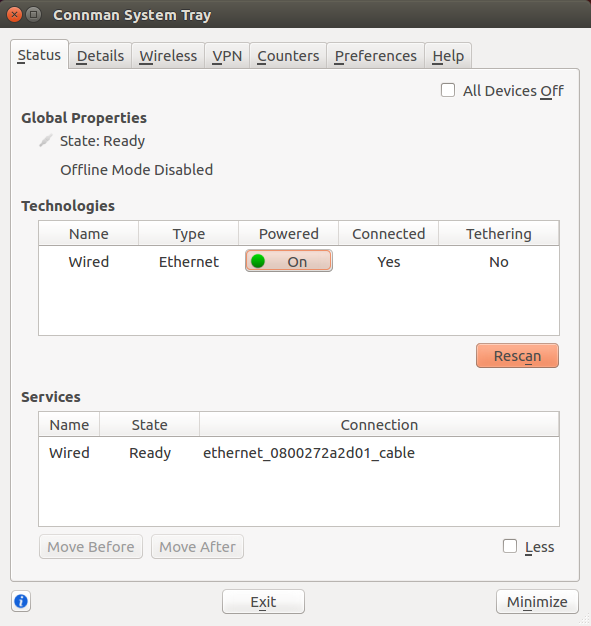Click the Connection column header in Services
The height and width of the screenshot is (626, 591).
click(379, 424)
